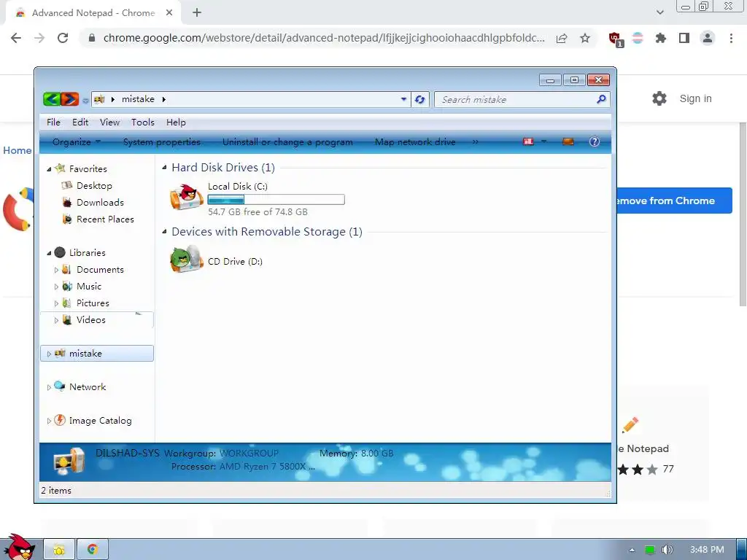Select Desktop under Favorites
747x560 pixels.
click(94, 186)
